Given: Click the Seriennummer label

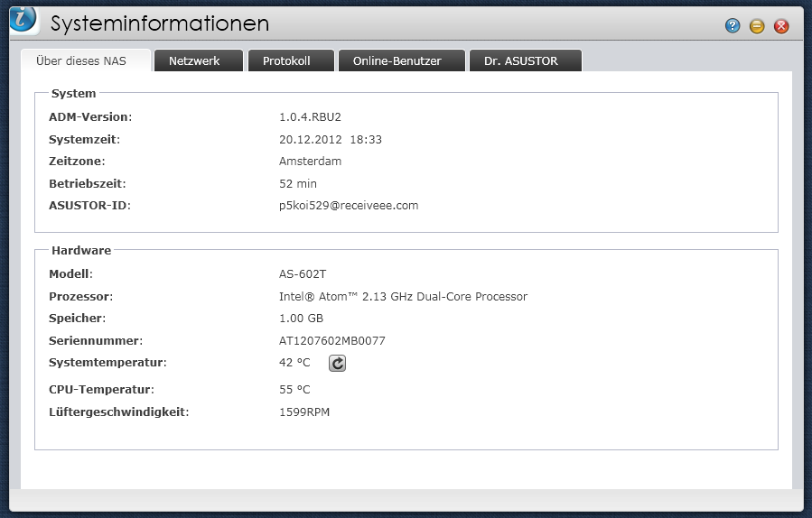Looking at the screenshot, I should point(96,341).
